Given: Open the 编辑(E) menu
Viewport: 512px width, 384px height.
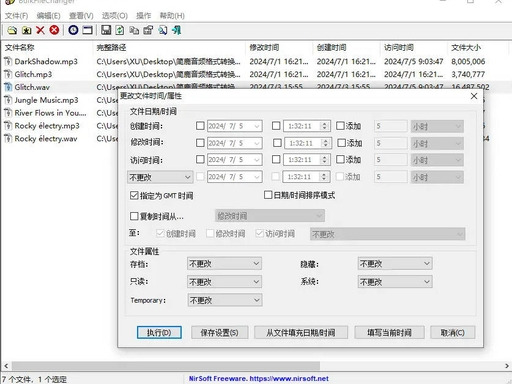Looking at the screenshot, I should click(x=48, y=16).
